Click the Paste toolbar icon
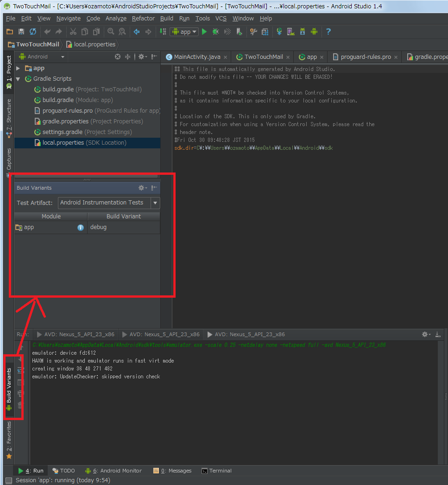This screenshot has width=448, height=485. [96, 32]
